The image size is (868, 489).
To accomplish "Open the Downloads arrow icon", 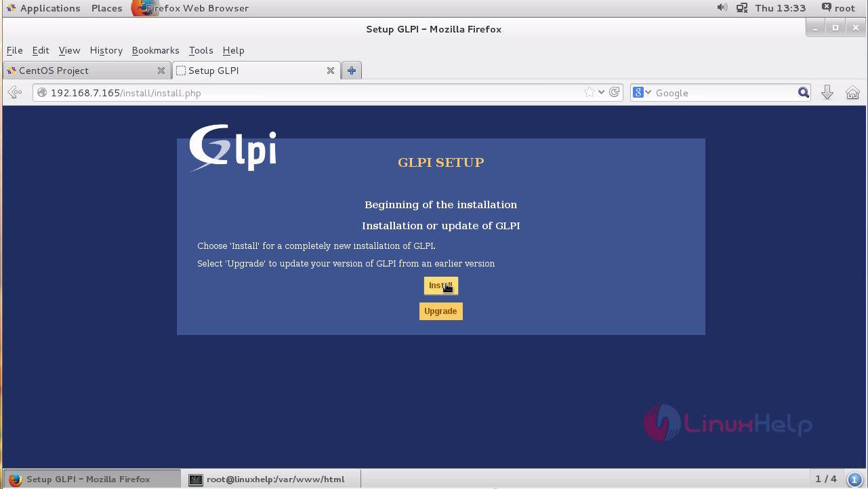I will (x=827, y=93).
